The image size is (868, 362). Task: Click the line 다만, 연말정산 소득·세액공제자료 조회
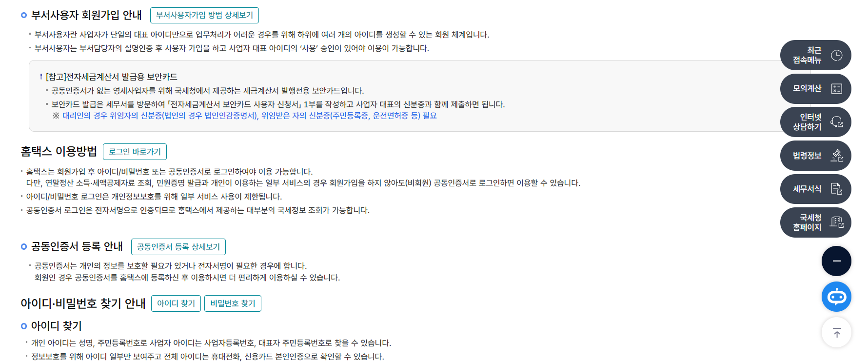303,183
